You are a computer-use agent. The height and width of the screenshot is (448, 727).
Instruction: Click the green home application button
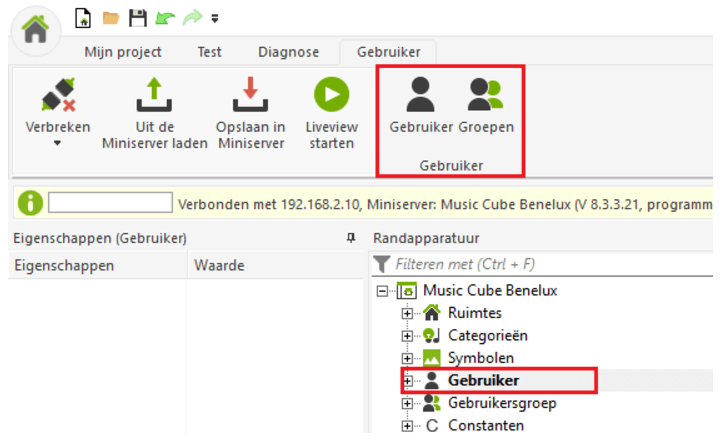(x=36, y=28)
